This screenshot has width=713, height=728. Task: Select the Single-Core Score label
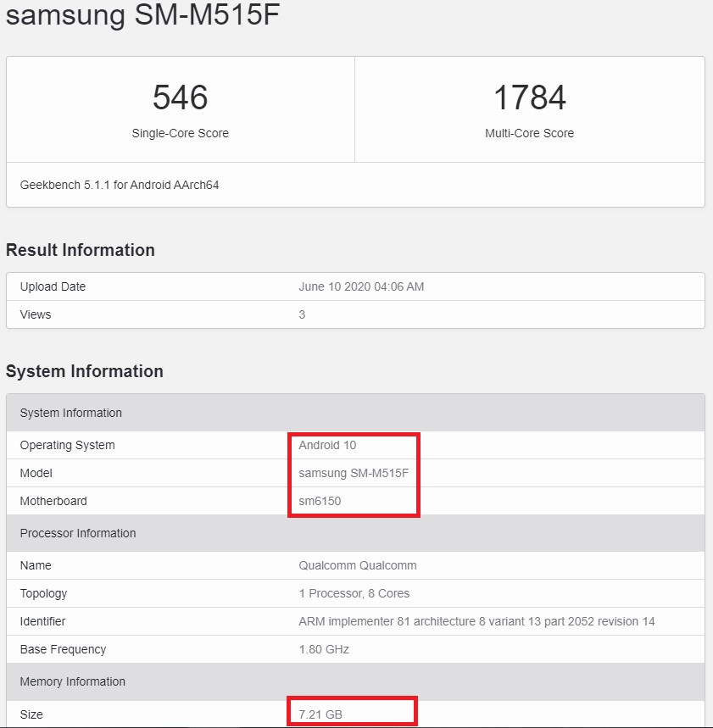180,133
